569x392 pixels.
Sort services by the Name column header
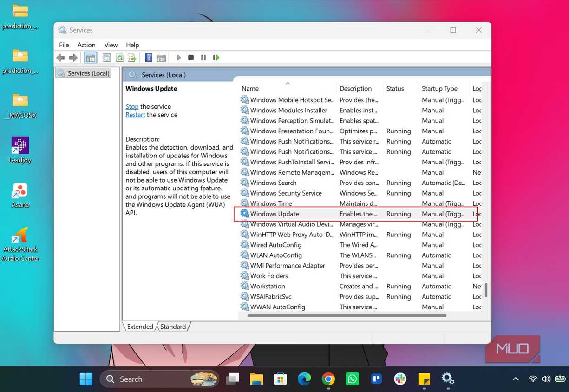click(x=287, y=88)
